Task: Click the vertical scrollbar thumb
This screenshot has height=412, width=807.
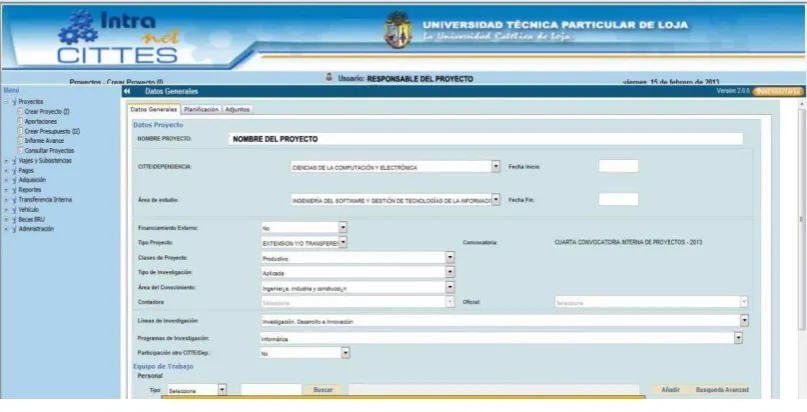Action: [x=802, y=220]
